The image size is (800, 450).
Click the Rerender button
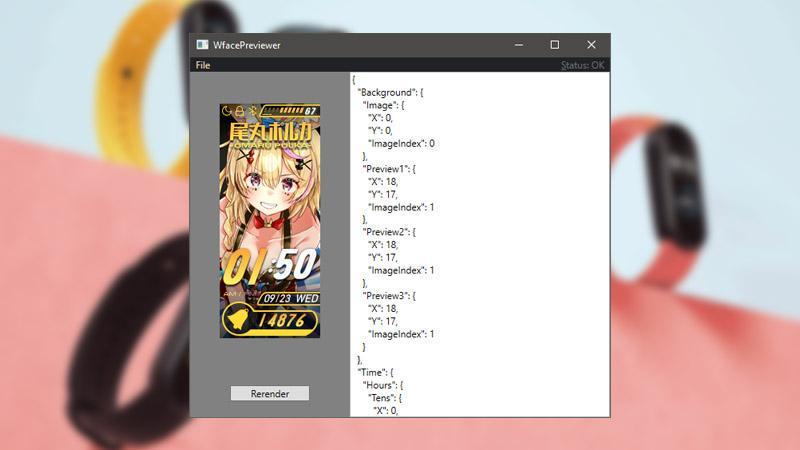pos(269,393)
